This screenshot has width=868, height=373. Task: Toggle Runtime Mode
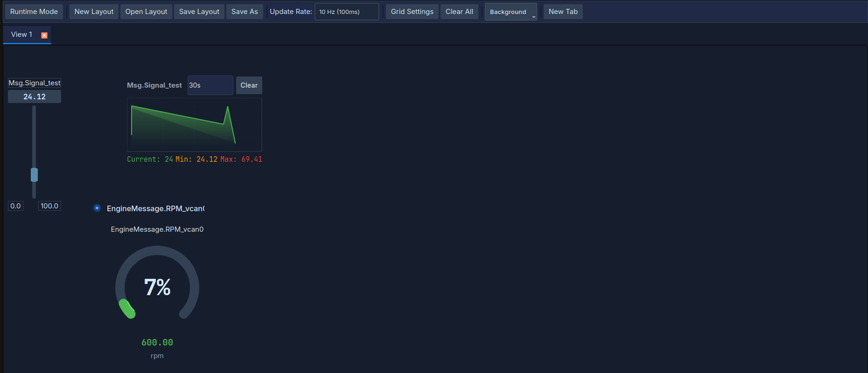coord(34,12)
